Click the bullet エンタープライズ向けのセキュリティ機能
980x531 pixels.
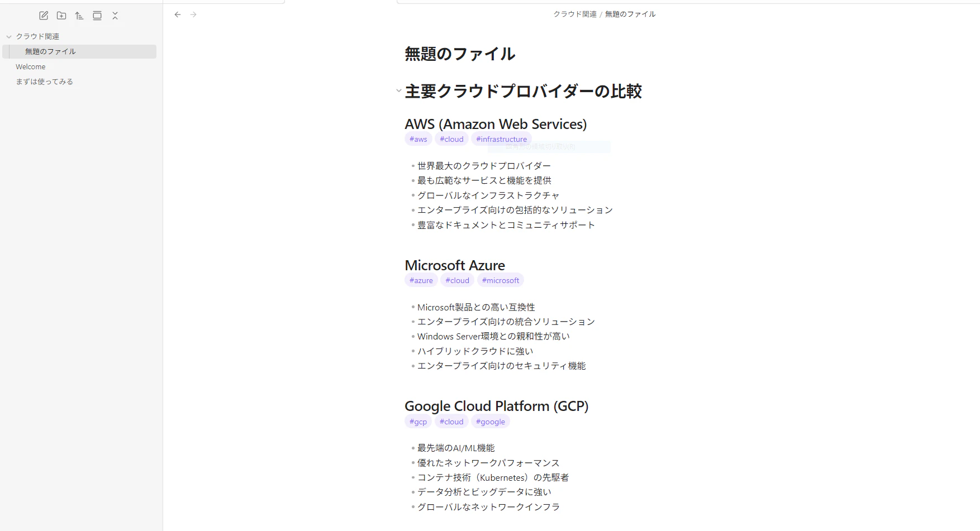pos(502,366)
